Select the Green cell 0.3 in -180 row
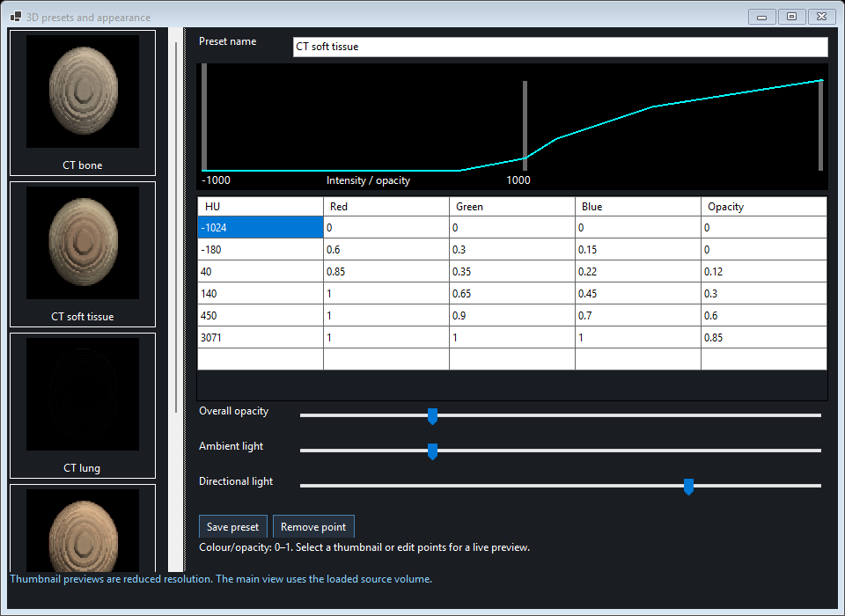845x616 pixels. point(512,250)
